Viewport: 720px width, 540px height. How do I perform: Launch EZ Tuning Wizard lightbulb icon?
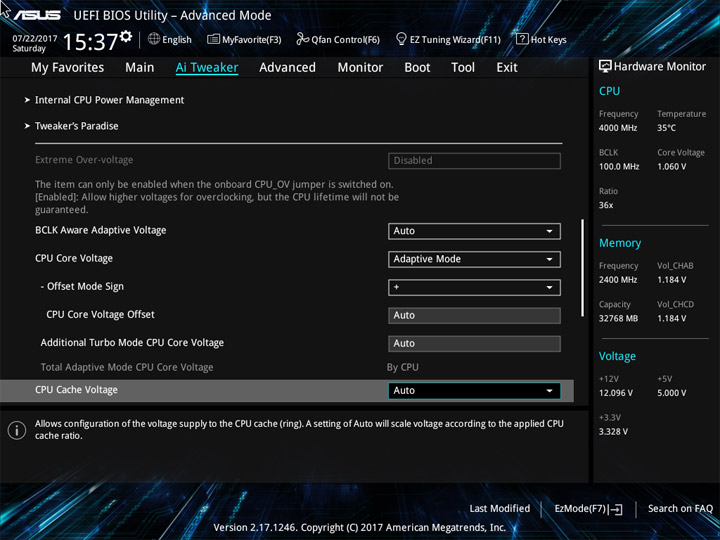tap(401, 39)
